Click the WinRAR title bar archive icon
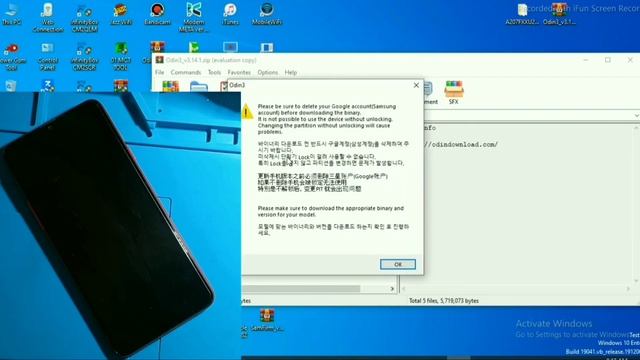The height and width of the screenshot is (360, 640). tap(159, 60)
